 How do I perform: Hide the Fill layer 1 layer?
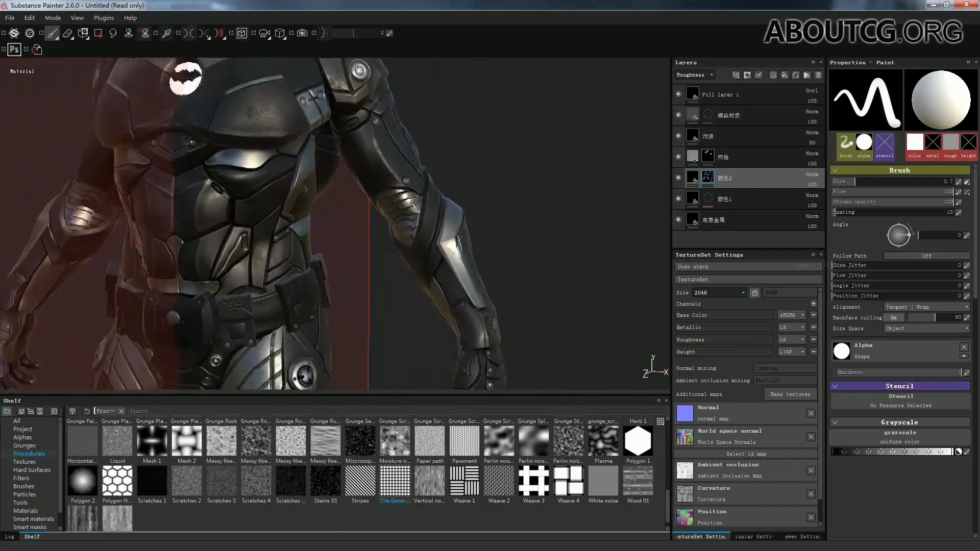(678, 94)
